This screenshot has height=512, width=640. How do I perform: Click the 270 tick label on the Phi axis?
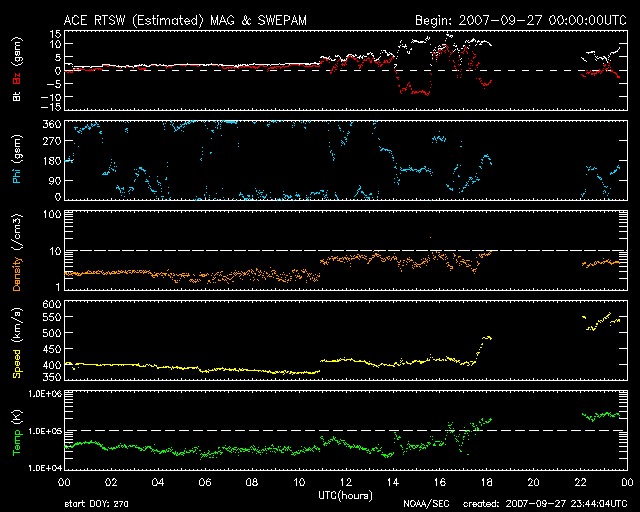[x=52, y=142]
